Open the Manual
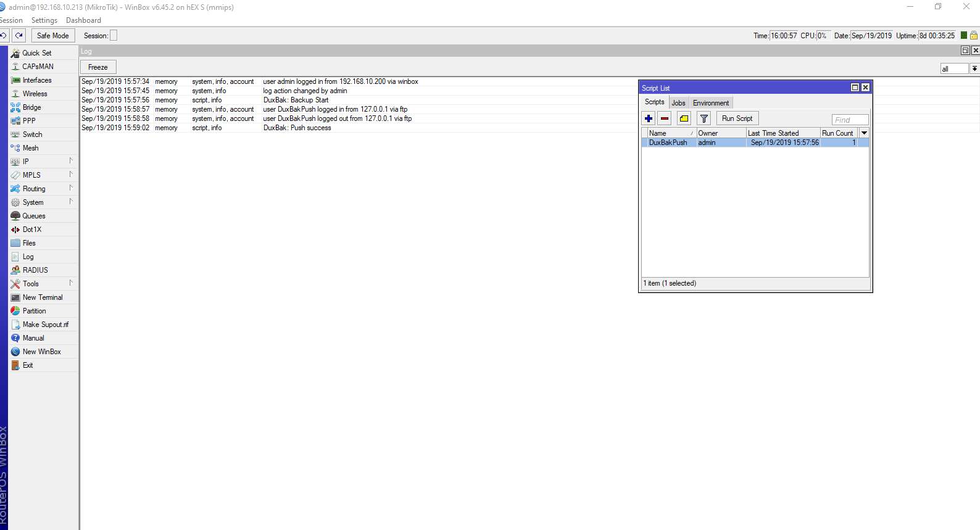 [43, 338]
